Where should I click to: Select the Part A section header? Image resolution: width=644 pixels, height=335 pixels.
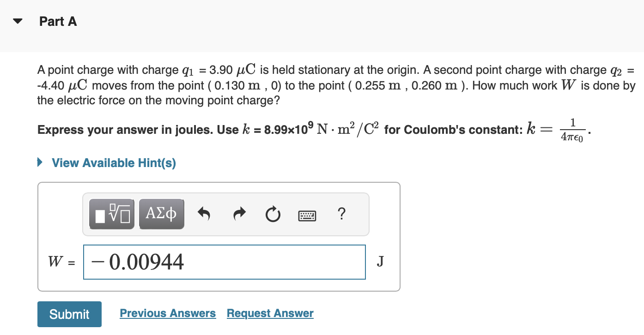(x=58, y=21)
